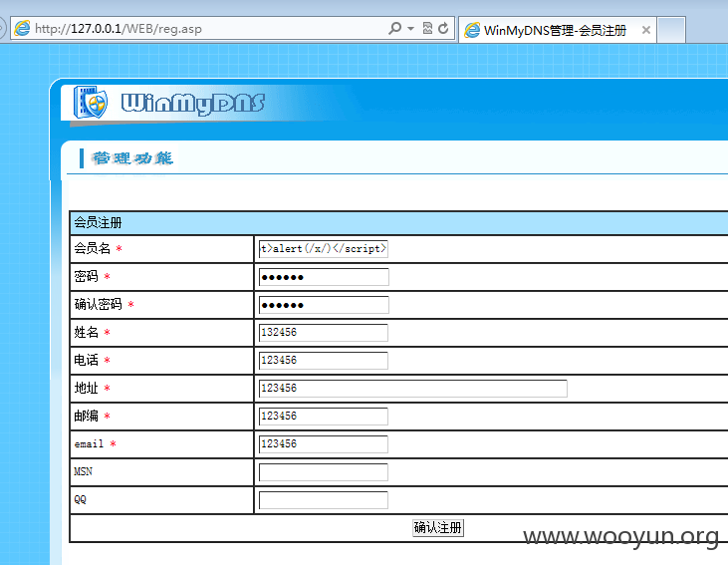This screenshot has width=728, height=565.
Task: Click the 邮编 label
Action: point(86,416)
